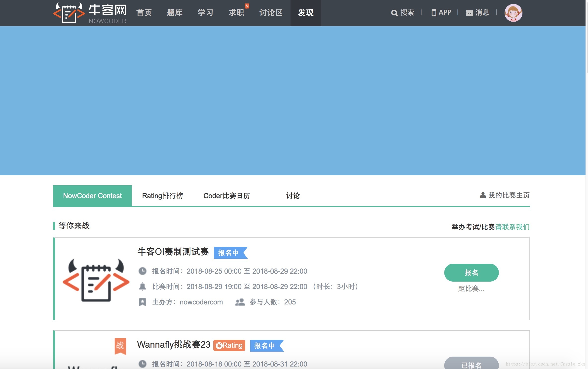This screenshot has height=369, width=588.
Task: Click the APP phone icon
Action: pyautogui.click(x=434, y=13)
